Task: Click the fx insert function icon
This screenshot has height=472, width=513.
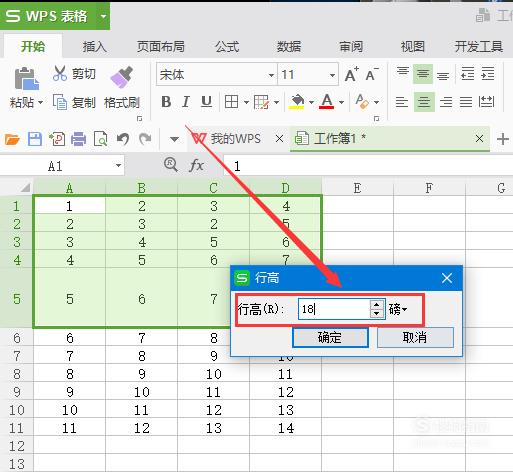Action: pos(196,165)
